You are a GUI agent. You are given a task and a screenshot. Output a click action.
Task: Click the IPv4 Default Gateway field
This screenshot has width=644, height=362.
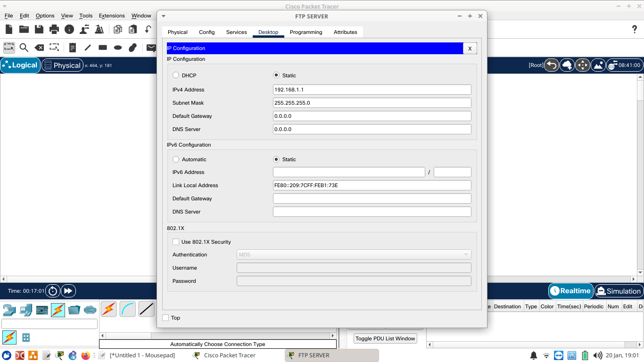372,116
